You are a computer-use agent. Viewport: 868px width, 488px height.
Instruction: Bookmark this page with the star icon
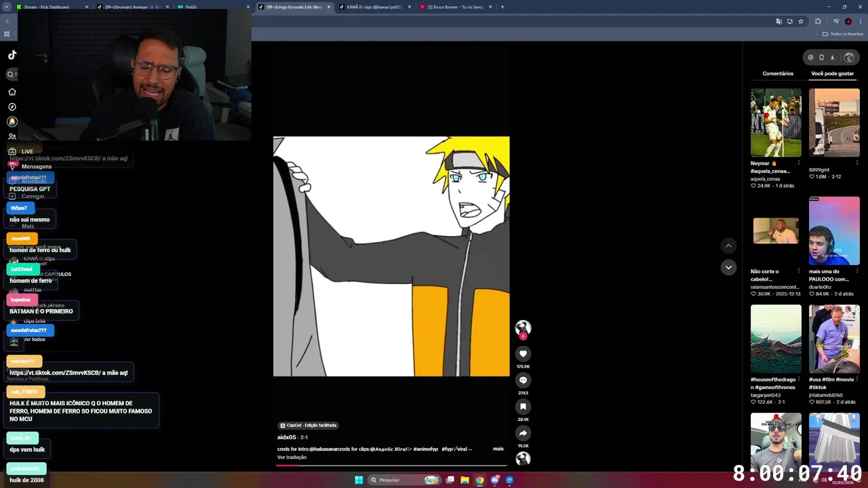[801, 21]
